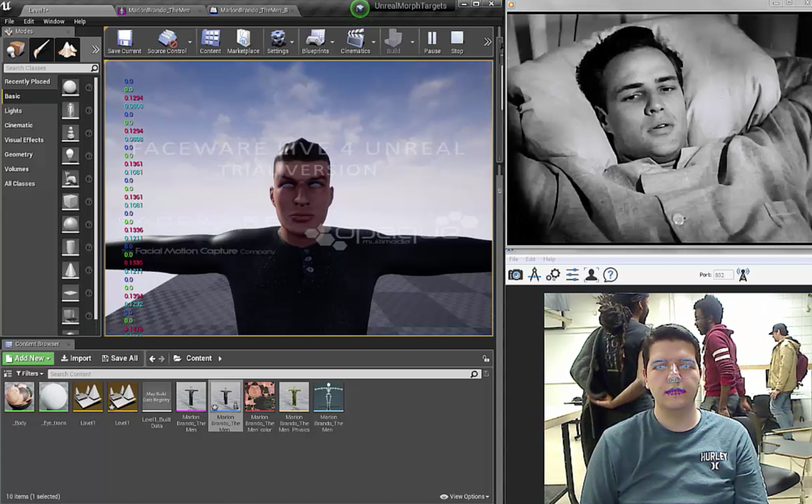Open the Window menu in Unreal
The width and height of the screenshot is (812, 504).
coord(54,21)
